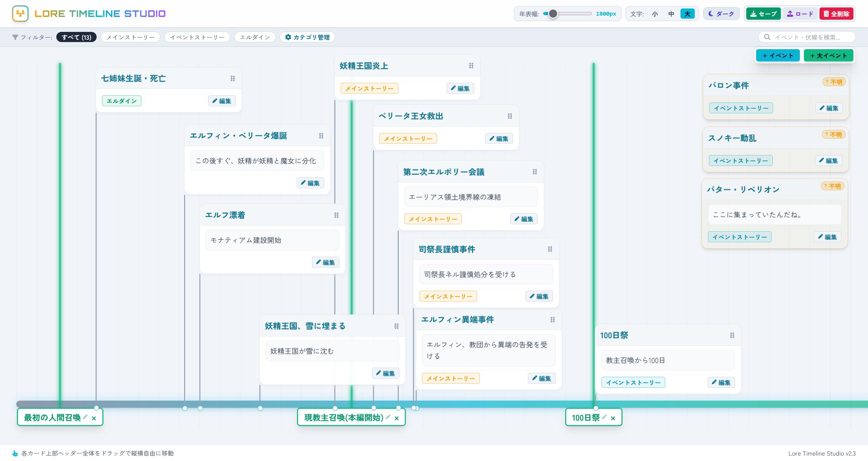Edit the 第二次エルポリー会議 card

(524, 219)
